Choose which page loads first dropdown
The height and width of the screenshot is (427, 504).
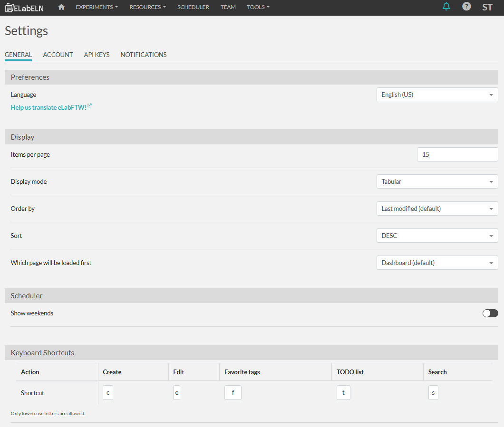point(437,263)
